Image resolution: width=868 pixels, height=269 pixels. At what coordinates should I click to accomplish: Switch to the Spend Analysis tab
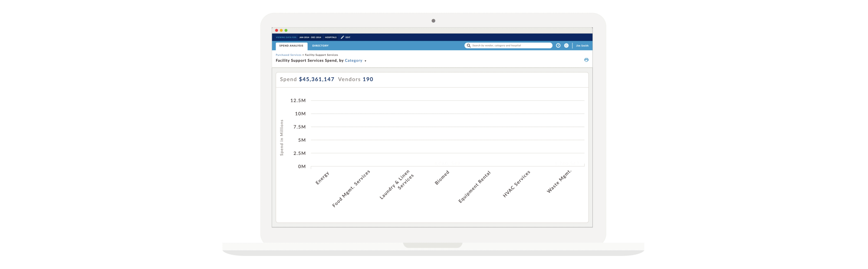pyautogui.click(x=291, y=46)
